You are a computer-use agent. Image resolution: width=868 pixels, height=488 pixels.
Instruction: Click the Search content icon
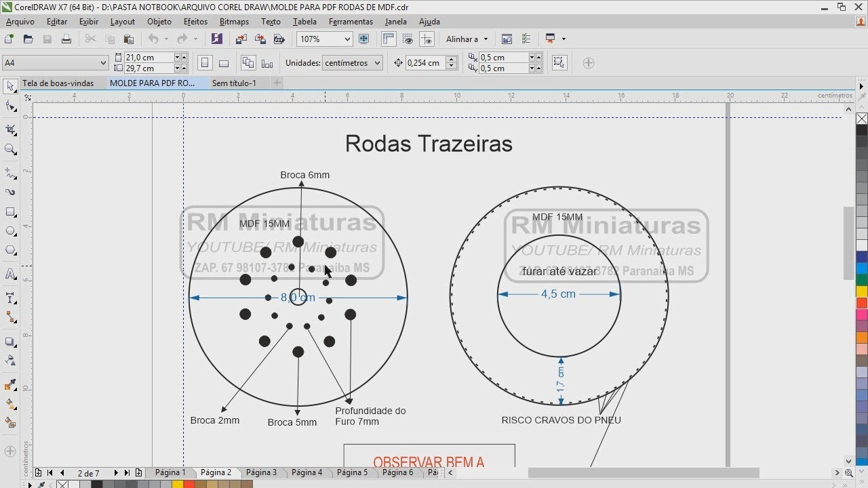[216, 39]
